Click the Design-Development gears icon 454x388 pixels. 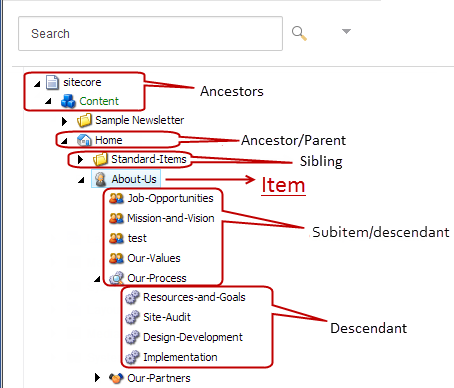(132, 337)
